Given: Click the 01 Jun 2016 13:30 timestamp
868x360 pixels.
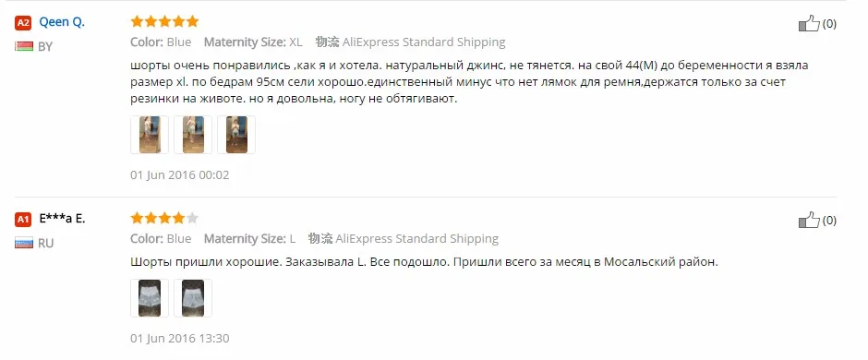Looking at the screenshot, I should coord(180,338).
